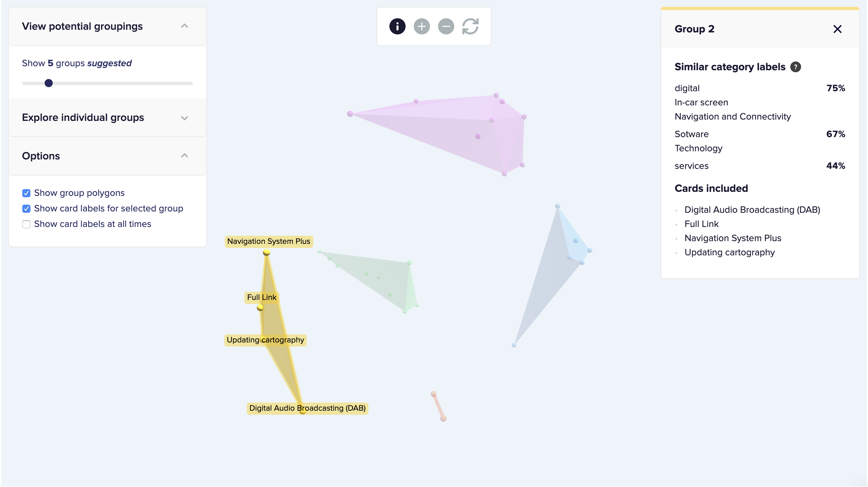Toggle Show group polygons checkbox

(26, 193)
